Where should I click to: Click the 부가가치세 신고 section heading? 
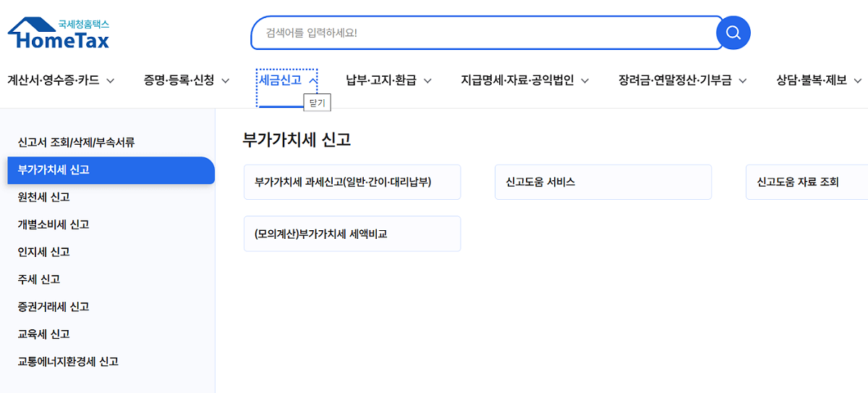[x=297, y=140]
